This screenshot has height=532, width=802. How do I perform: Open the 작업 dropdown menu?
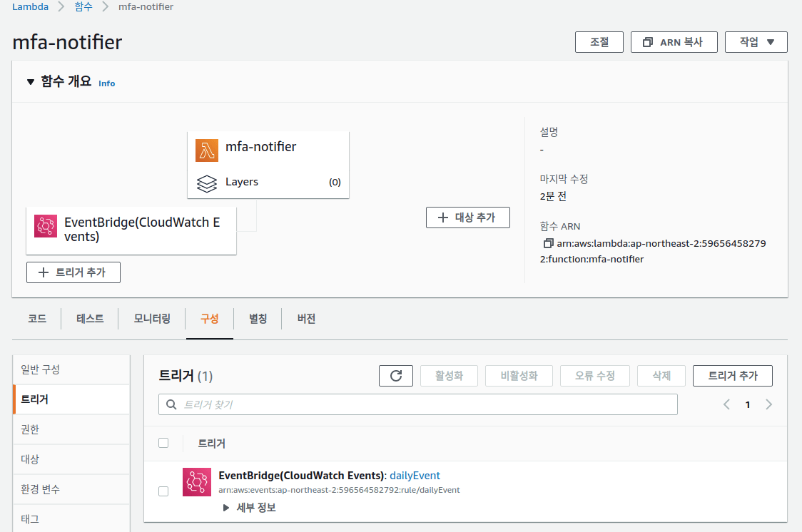[756, 41]
